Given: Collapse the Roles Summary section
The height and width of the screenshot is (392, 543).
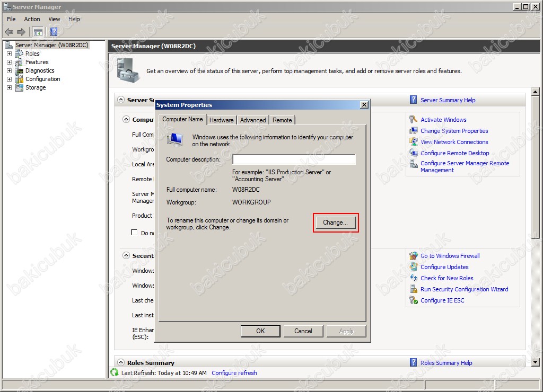Looking at the screenshot, I should (x=120, y=363).
